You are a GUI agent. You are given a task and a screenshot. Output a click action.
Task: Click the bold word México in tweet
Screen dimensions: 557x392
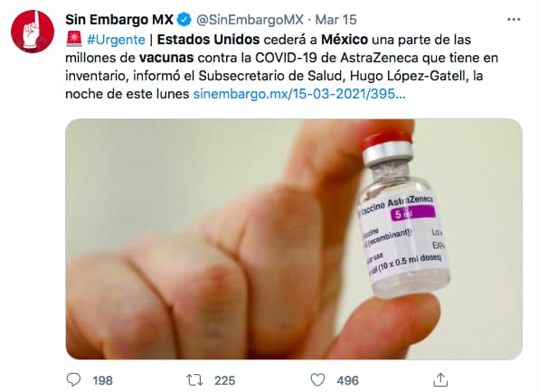tap(345, 40)
